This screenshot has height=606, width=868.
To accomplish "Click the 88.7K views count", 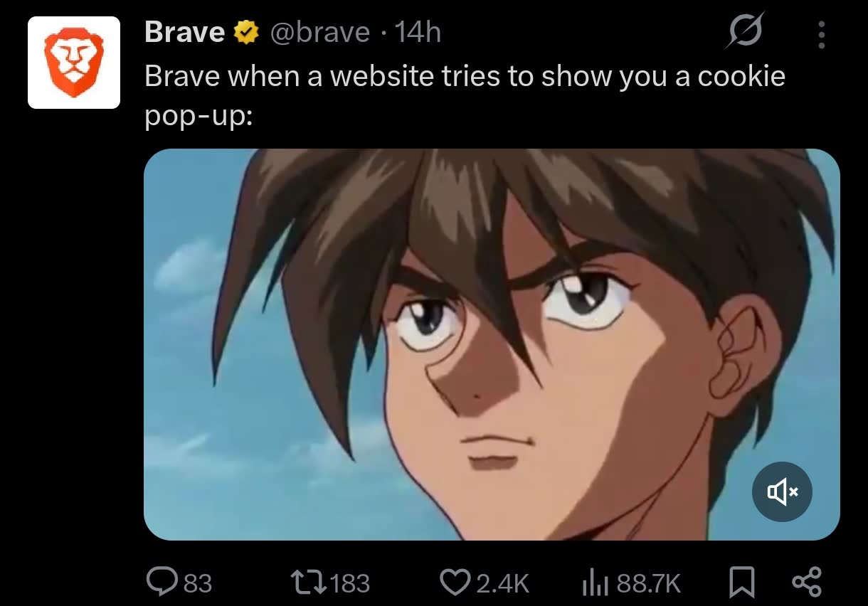I will pos(649,584).
